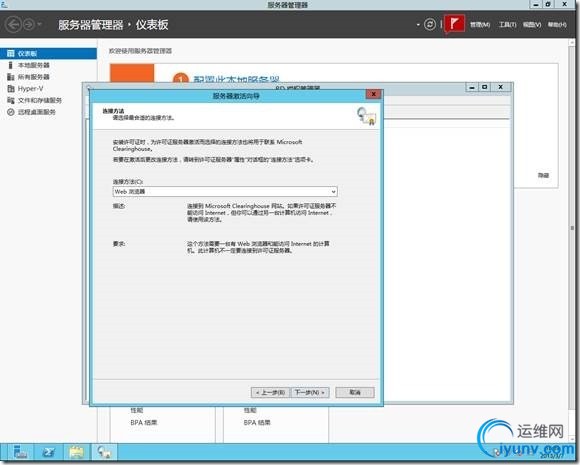Click the left BPA 结果 entry
Screen dimensions: 580x465
(144, 422)
